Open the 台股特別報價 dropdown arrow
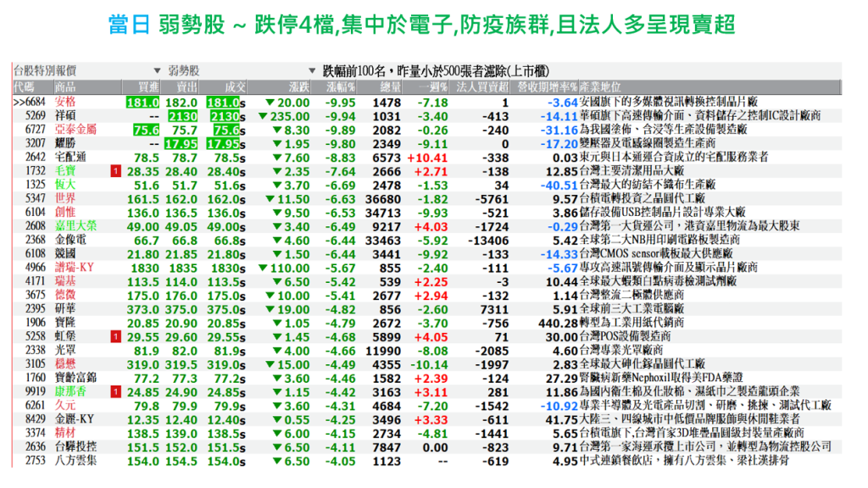The image size is (868, 488). pos(157,70)
